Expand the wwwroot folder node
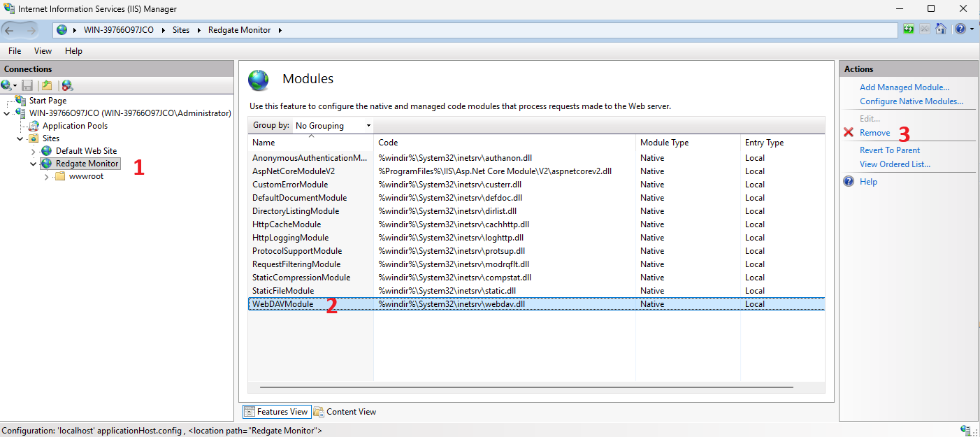Screen dimensions: 980x437 (x=47, y=176)
